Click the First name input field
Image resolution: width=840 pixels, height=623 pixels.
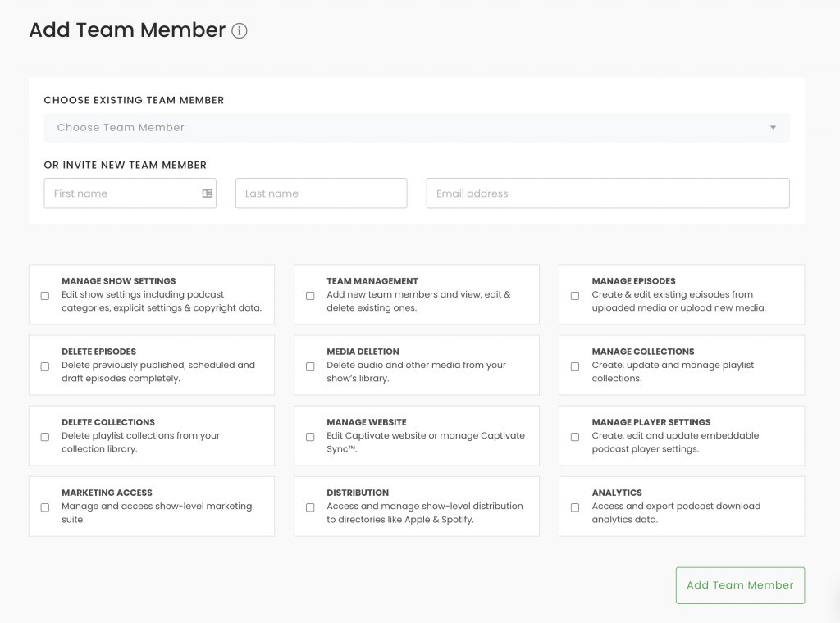point(123,193)
